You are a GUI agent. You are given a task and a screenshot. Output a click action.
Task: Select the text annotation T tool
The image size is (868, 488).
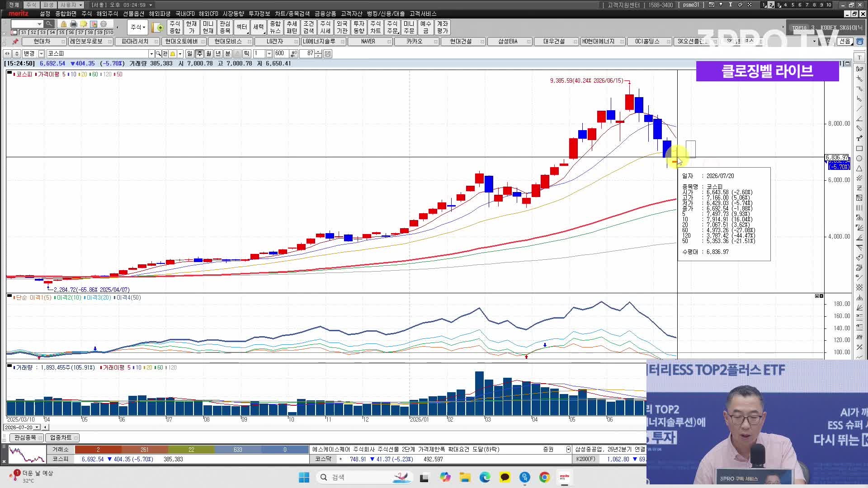859,138
